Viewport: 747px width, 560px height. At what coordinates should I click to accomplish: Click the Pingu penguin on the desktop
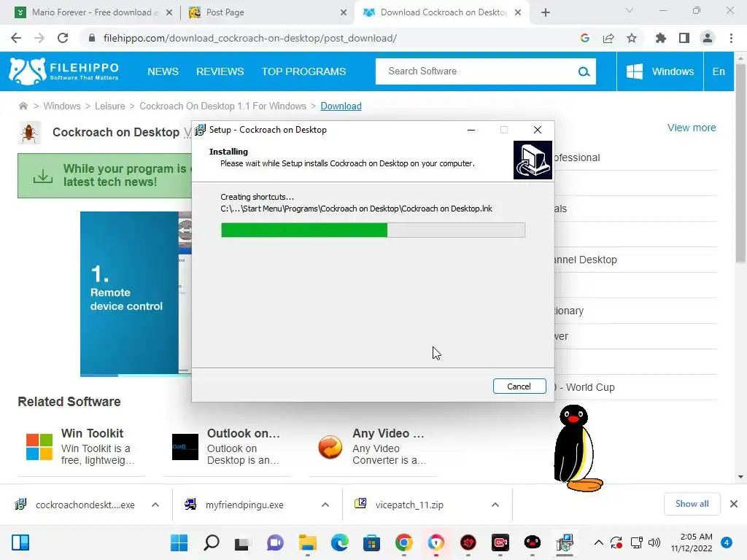point(578,448)
